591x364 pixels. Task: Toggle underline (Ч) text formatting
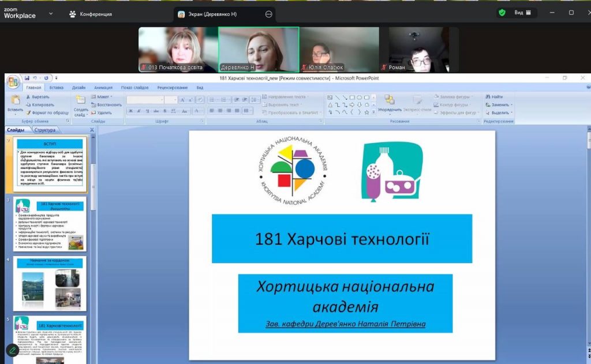coord(148,111)
